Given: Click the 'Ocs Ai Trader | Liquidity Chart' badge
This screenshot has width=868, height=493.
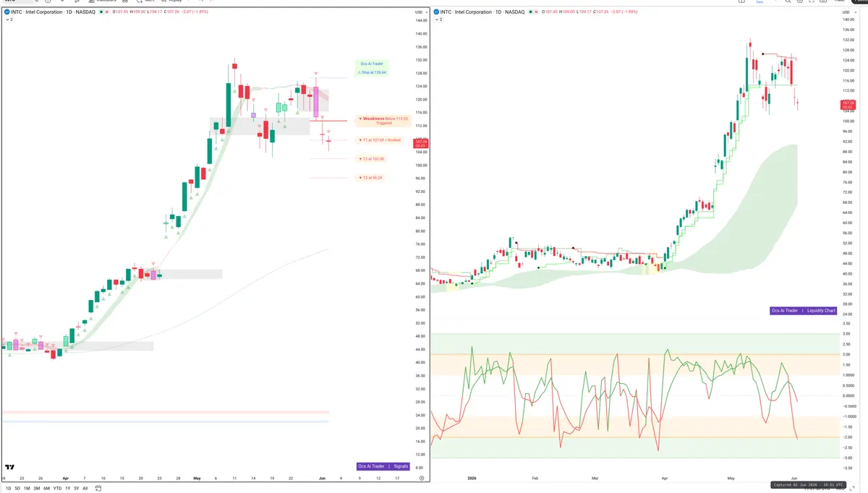Looking at the screenshot, I should [x=803, y=310].
